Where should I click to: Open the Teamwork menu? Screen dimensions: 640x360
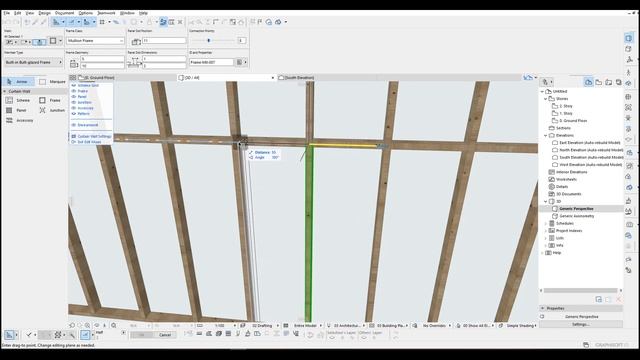click(106, 13)
